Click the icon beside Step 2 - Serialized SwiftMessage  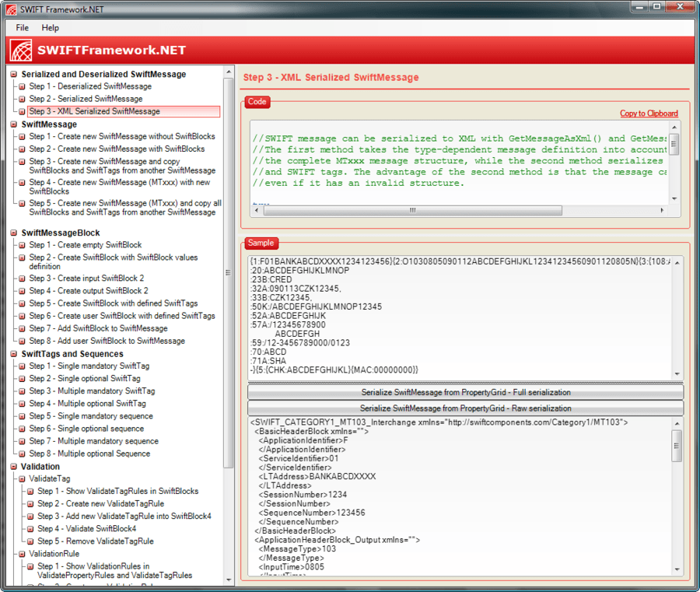(23, 100)
